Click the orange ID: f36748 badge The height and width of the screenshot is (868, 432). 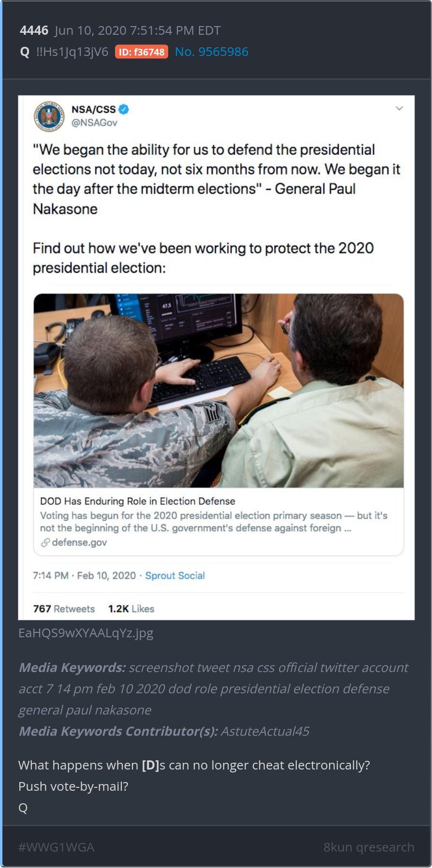pyautogui.click(x=142, y=52)
